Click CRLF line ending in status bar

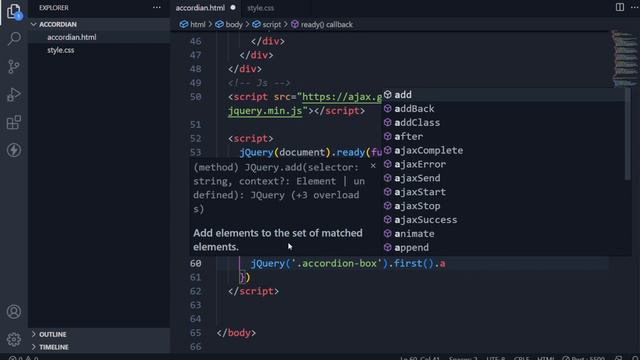click(521, 358)
